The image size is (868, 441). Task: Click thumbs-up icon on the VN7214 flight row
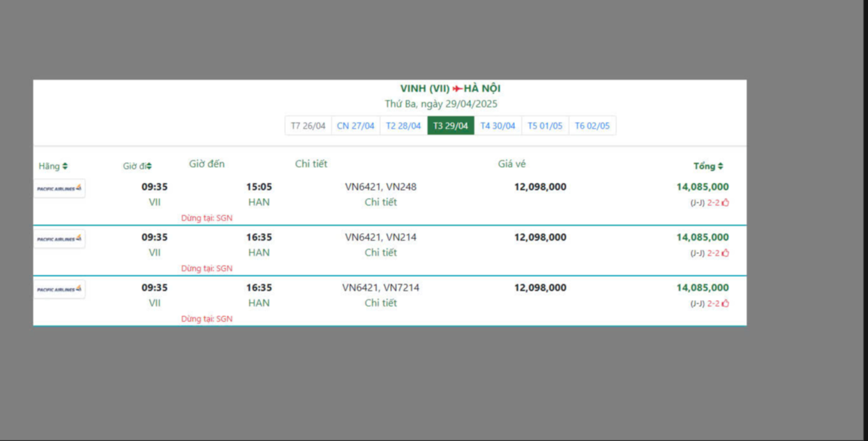point(725,303)
